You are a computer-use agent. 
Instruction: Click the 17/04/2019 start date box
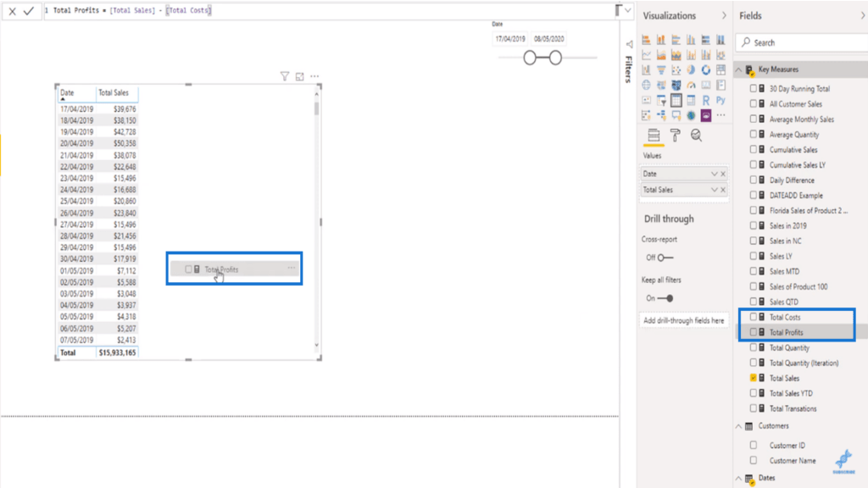510,39
